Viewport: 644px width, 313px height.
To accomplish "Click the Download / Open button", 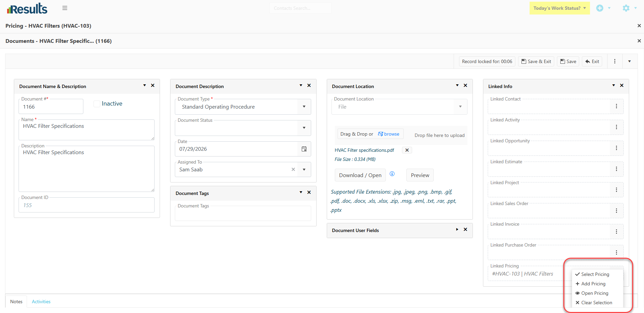I will (x=360, y=175).
